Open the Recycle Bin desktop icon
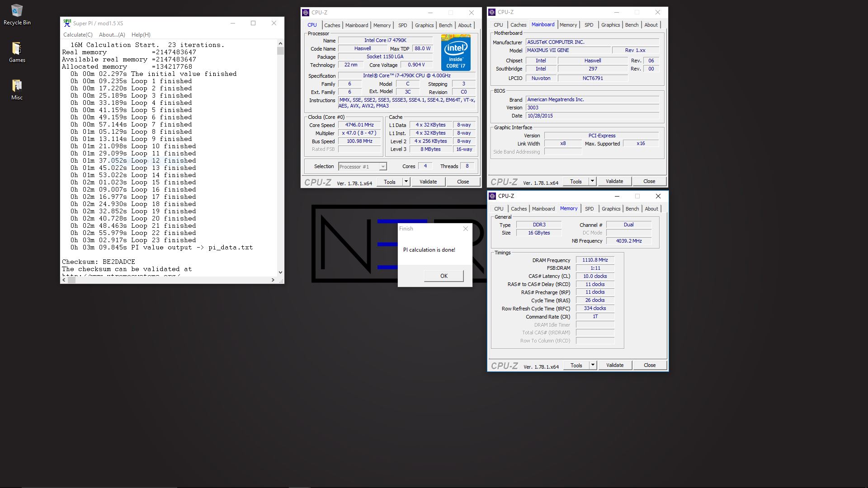 tap(17, 14)
